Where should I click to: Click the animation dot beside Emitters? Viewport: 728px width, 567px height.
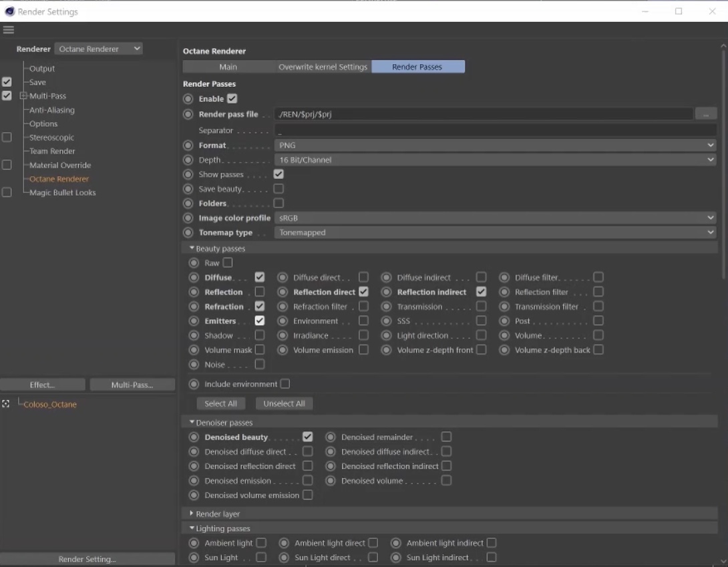click(194, 321)
